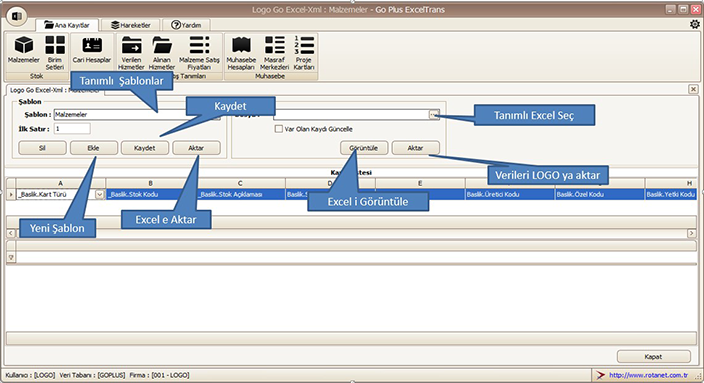Open Birim Setleri icon
The image size is (704, 383).
click(55, 53)
